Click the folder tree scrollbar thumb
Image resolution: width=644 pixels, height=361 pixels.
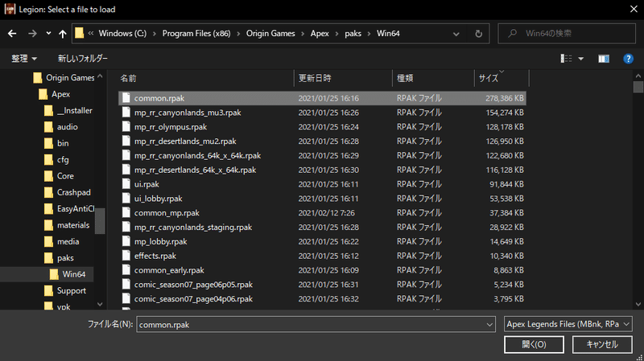(x=100, y=221)
